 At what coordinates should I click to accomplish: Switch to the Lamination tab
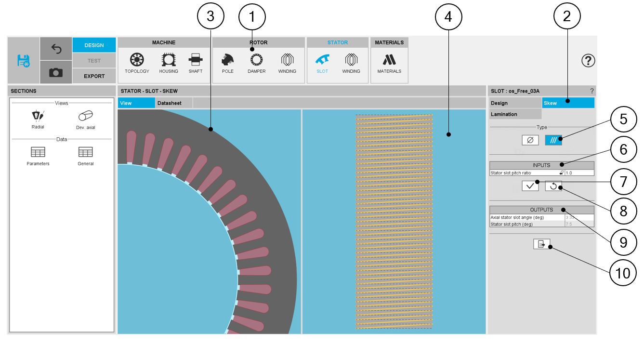click(515, 114)
